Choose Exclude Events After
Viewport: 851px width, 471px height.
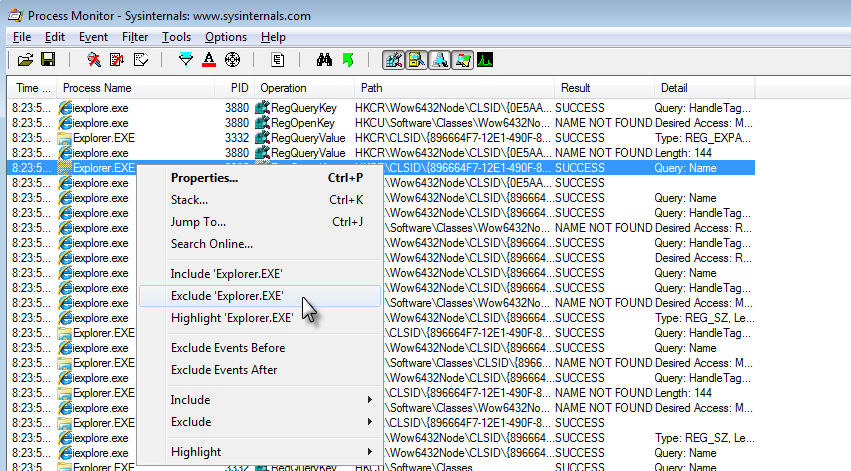(261, 370)
